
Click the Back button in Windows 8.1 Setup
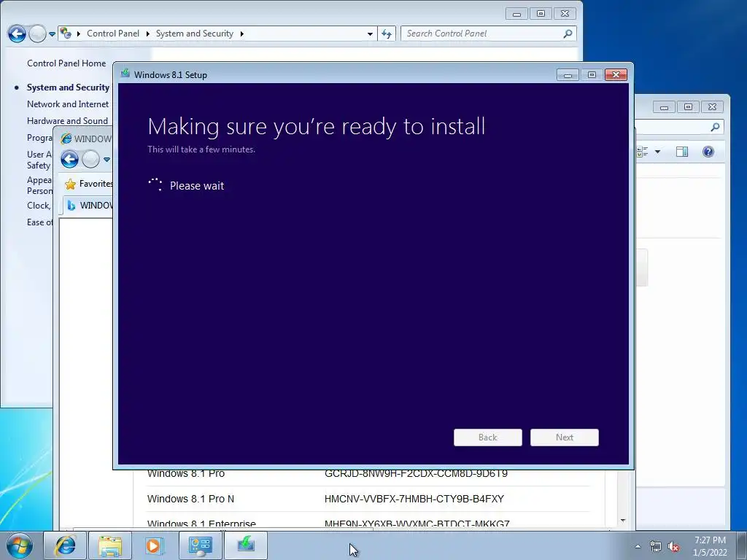[488, 437]
